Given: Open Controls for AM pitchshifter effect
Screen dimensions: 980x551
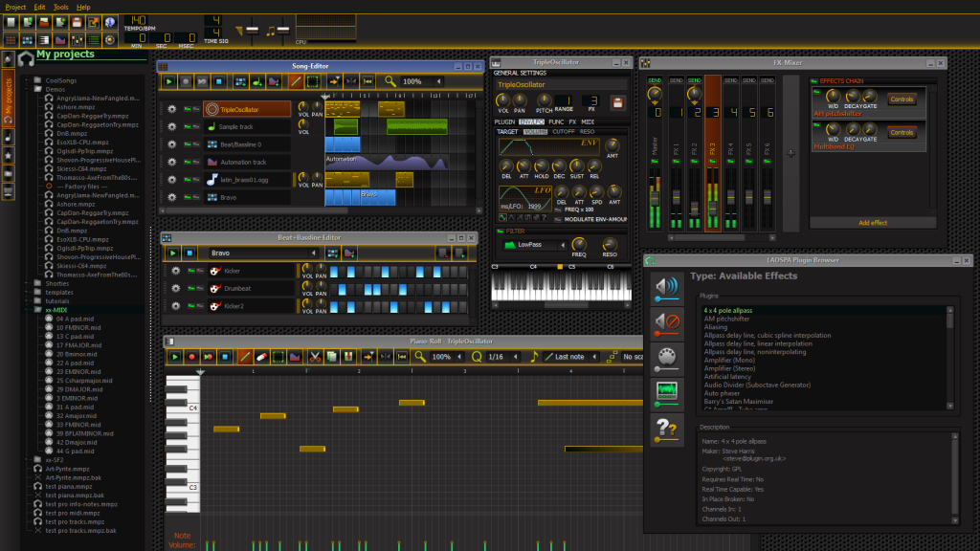Looking at the screenshot, I should click(902, 99).
